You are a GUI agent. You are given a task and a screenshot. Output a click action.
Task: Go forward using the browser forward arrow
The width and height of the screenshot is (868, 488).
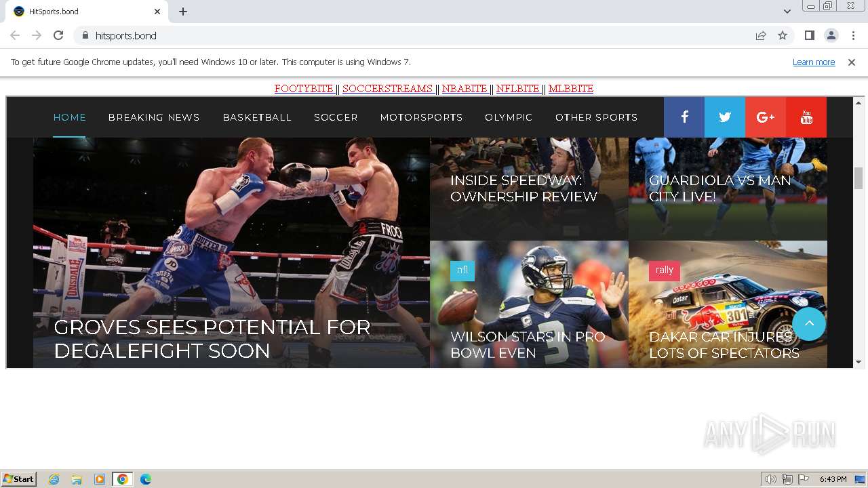coord(37,35)
